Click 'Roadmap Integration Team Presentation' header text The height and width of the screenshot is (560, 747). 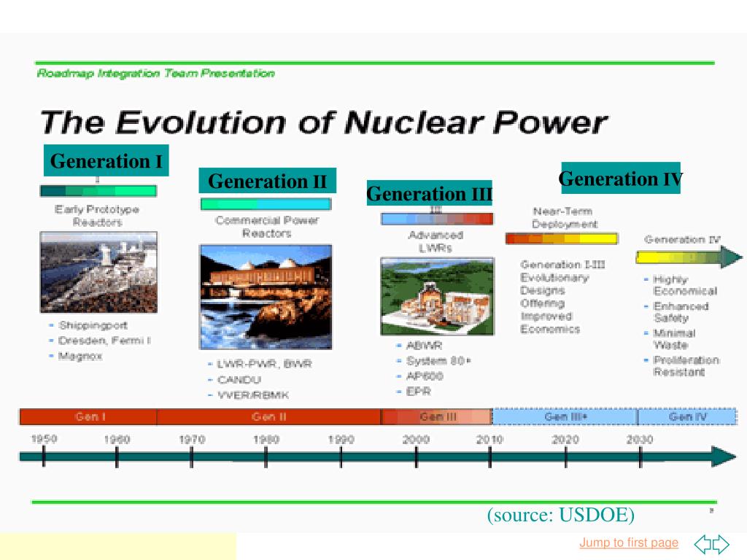[156, 74]
